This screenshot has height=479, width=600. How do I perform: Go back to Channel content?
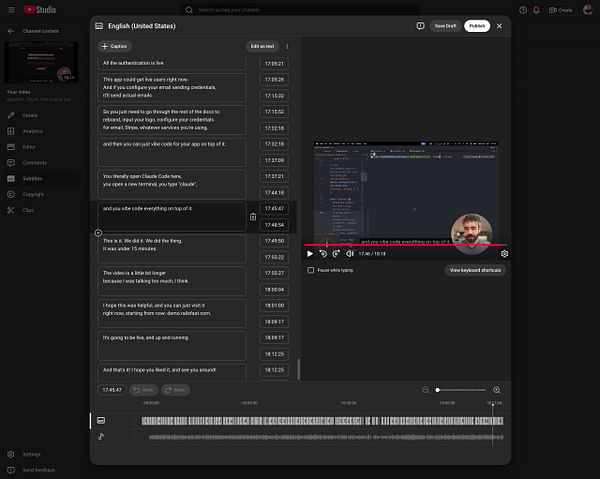coord(11,31)
